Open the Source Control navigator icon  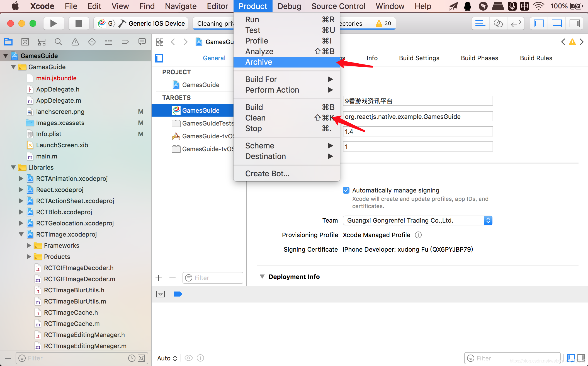[25, 42]
